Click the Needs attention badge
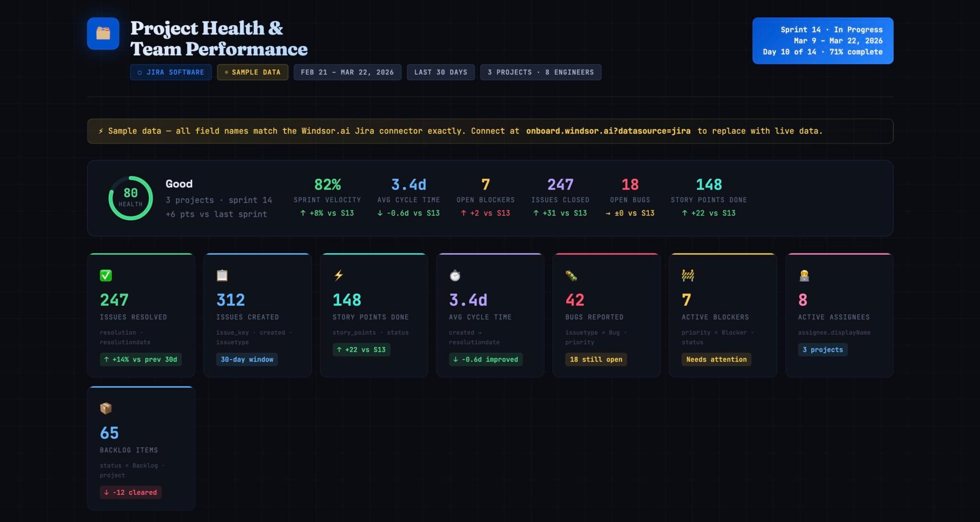Viewport: 980px width, 522px height. coord(716,360)
